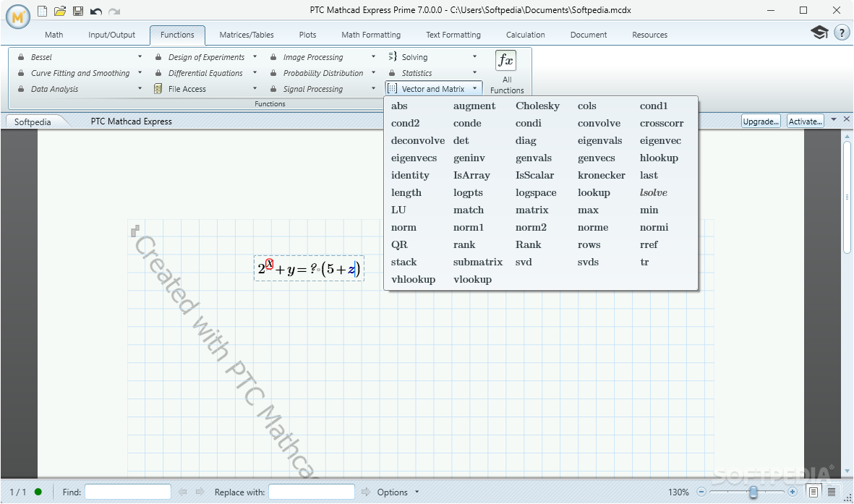Insert the augment function
This screenshot has width=854, height=504.
pos(474,106)
